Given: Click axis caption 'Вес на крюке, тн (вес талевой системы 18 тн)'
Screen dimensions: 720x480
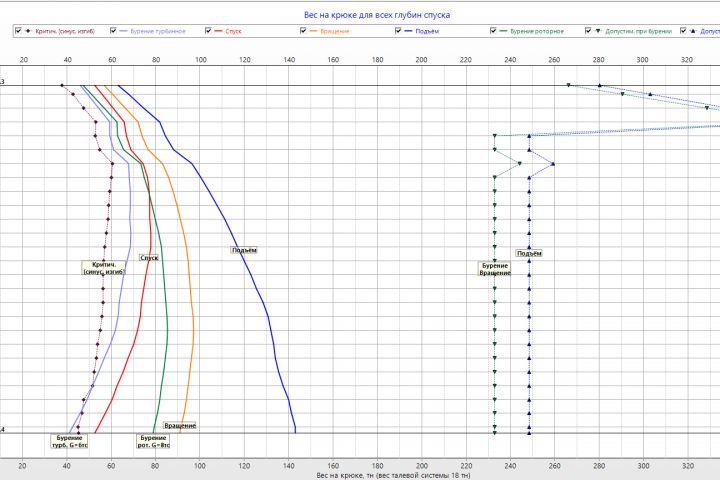Looking at the screenshot, I should [393, 475].
